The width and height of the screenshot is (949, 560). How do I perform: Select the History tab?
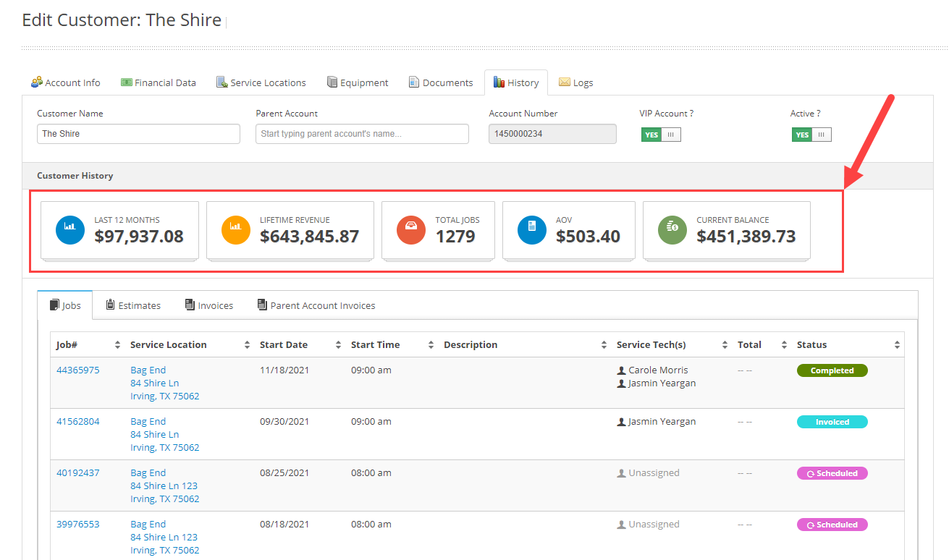pos(516,82)
